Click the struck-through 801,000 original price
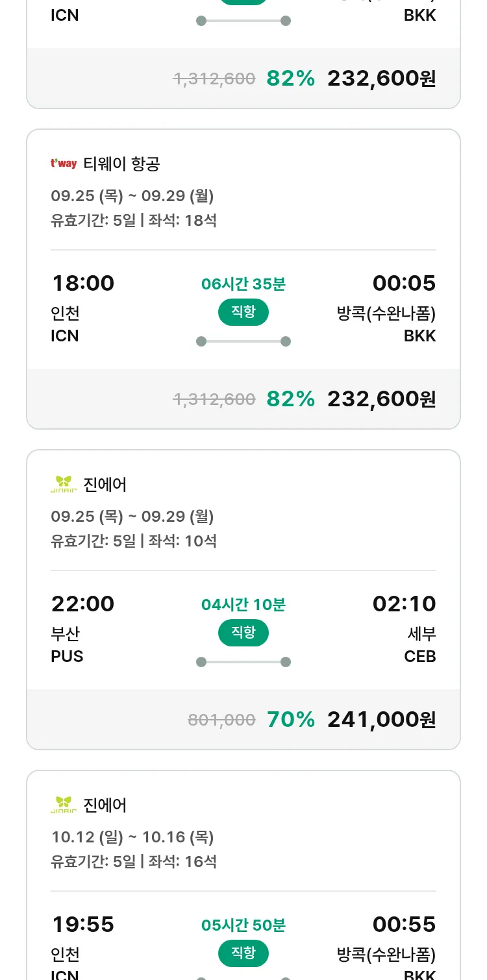The image size is (487, 980). click(x=221, y=719)
